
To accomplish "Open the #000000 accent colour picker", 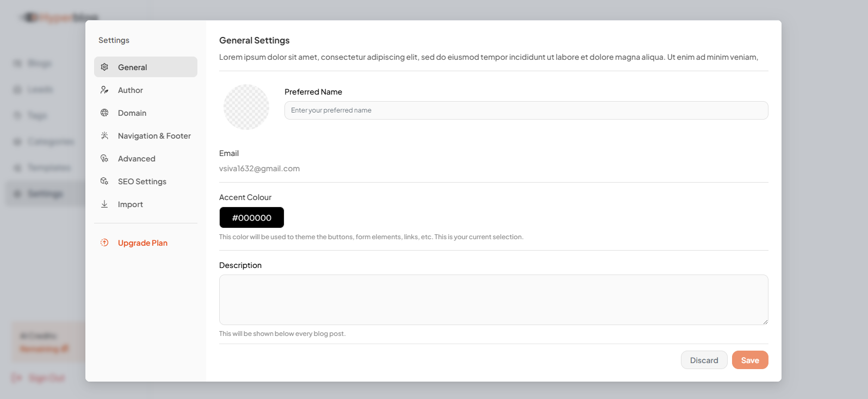I will (x=252, y=217).
